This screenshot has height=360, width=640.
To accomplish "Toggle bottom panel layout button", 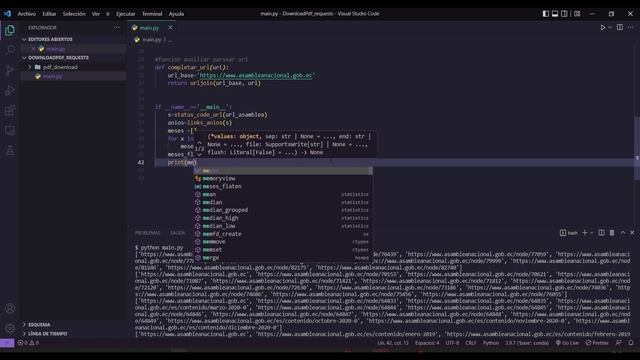I will pyautogui.click(x=555, y=13).
